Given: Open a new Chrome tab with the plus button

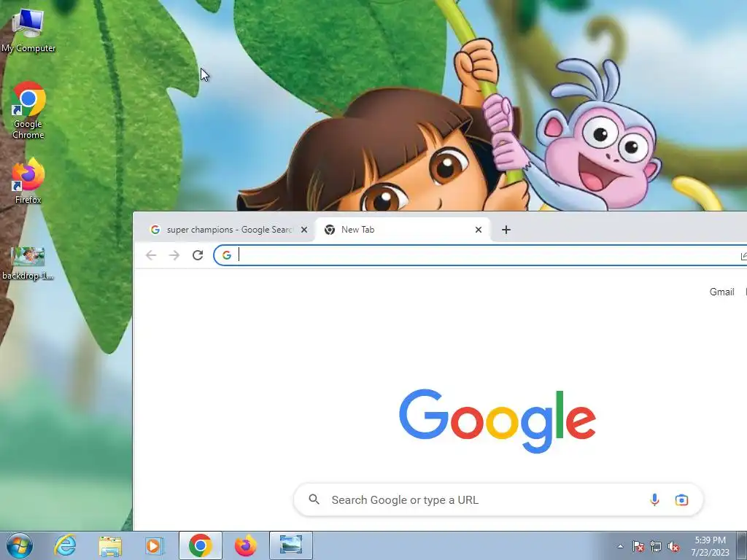Looking at the screenshot, I should coord(506,230).
